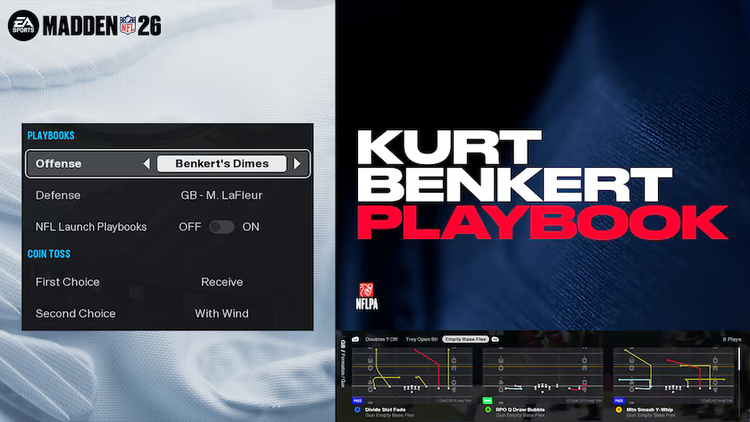Click the green RPO badge on RPO Q Draw Bubble
750x422 pixels.
[x=487, y=400]
